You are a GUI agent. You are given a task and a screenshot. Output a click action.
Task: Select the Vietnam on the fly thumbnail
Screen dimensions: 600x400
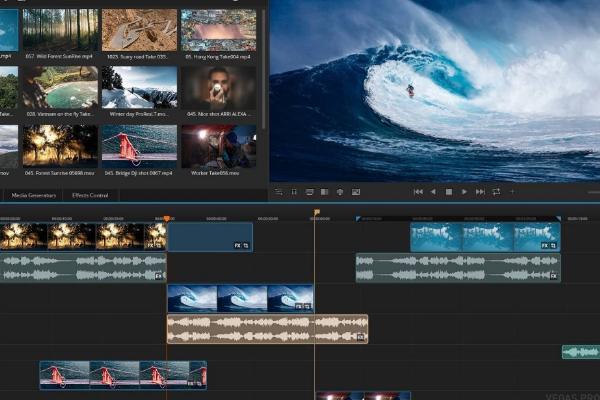pyautogui.click(x=60, y=88)
